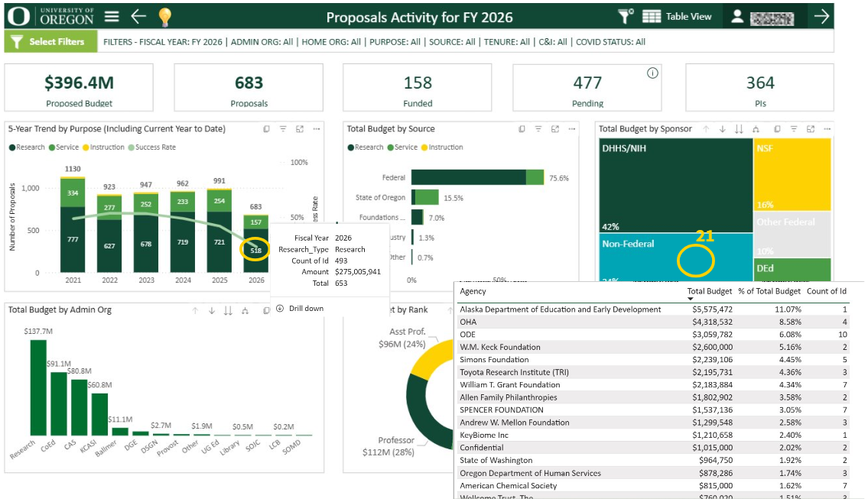Click the 158 Funded card

418,87
